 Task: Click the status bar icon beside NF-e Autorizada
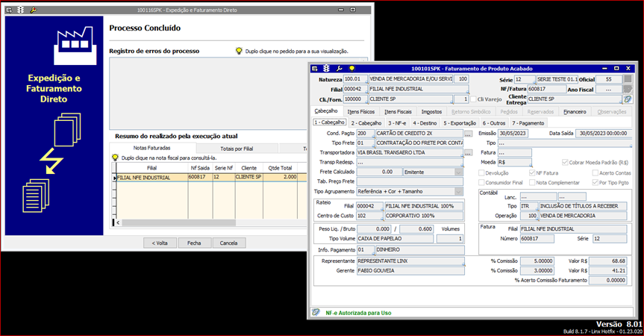pos(316,313)
